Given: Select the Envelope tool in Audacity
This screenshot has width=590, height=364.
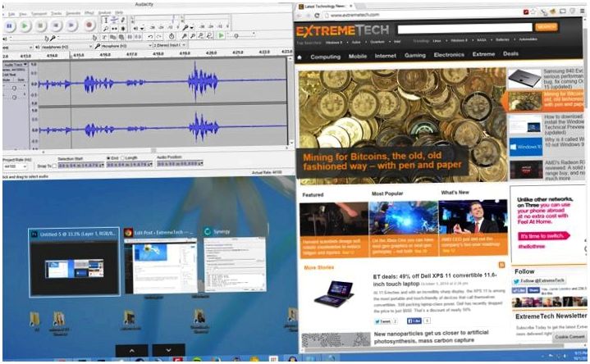Looking at the screenshot, I should pos(114,20).
